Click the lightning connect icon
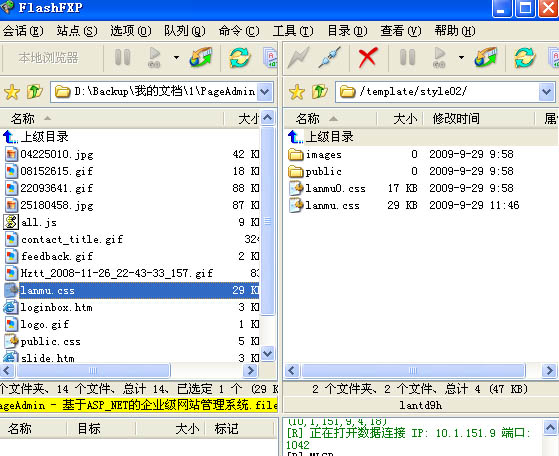Screen dimensions: 559x456 click(x=298, y=57)
